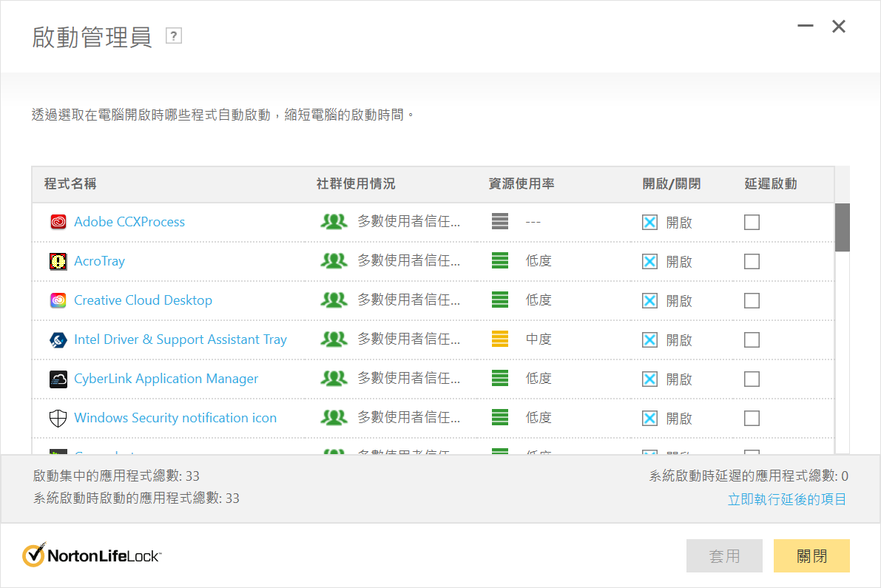Viewport: 881px width, 588px height.
Task: Open the Creative Cloud Desktop program link
Action: coord(143,300)
